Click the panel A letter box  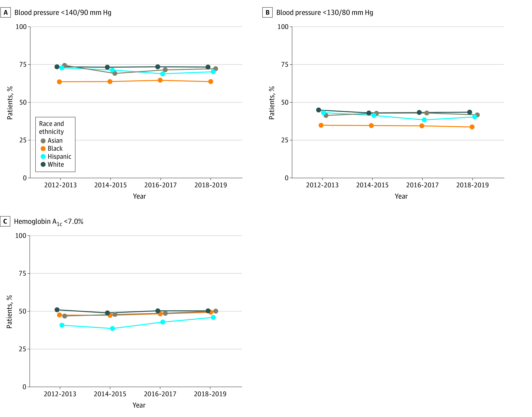click(6, 12)
